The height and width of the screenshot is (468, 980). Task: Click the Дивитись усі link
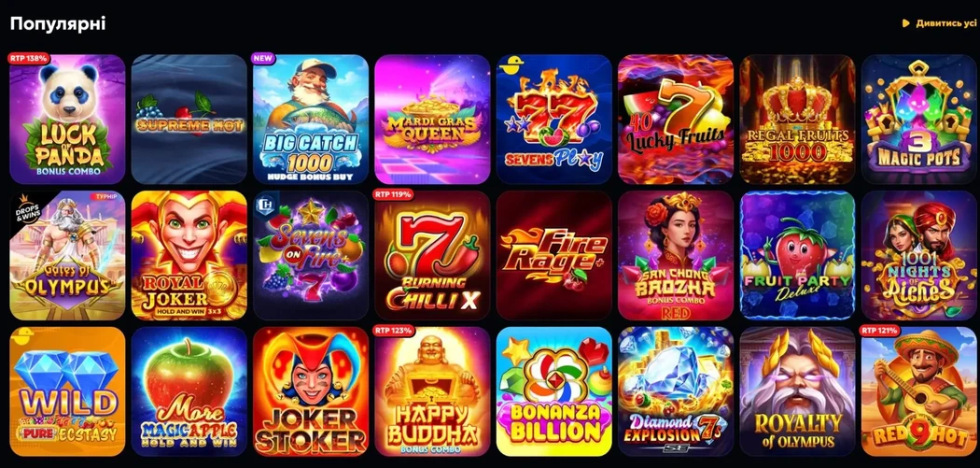click(946, 23)
